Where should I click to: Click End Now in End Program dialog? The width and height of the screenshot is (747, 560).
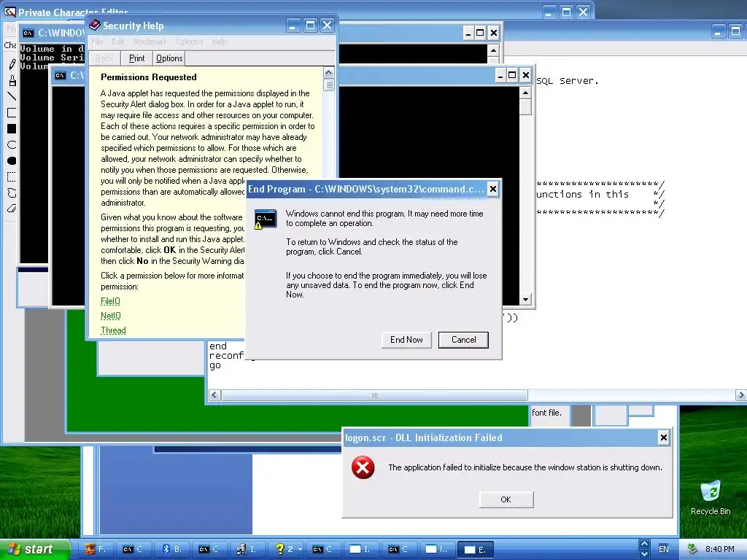pyautogui.click(x=406, y=340)
